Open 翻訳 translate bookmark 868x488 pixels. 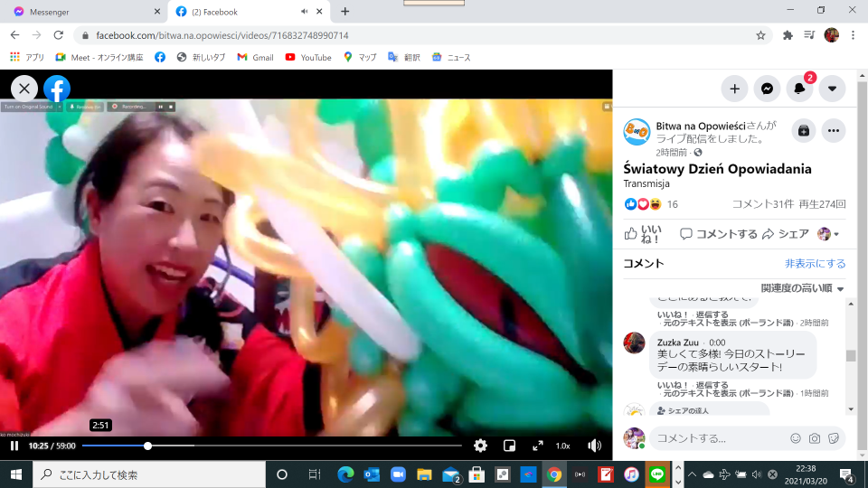[404, 58]
